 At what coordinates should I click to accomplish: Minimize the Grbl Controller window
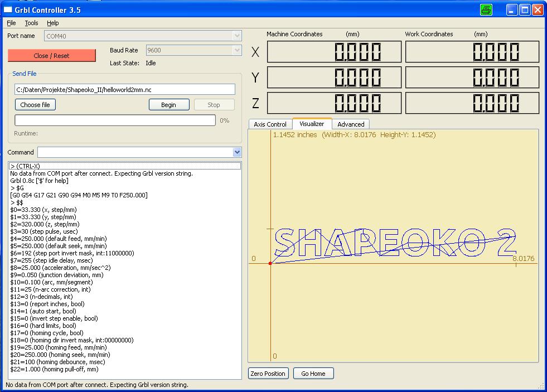(x=512, y=9)
